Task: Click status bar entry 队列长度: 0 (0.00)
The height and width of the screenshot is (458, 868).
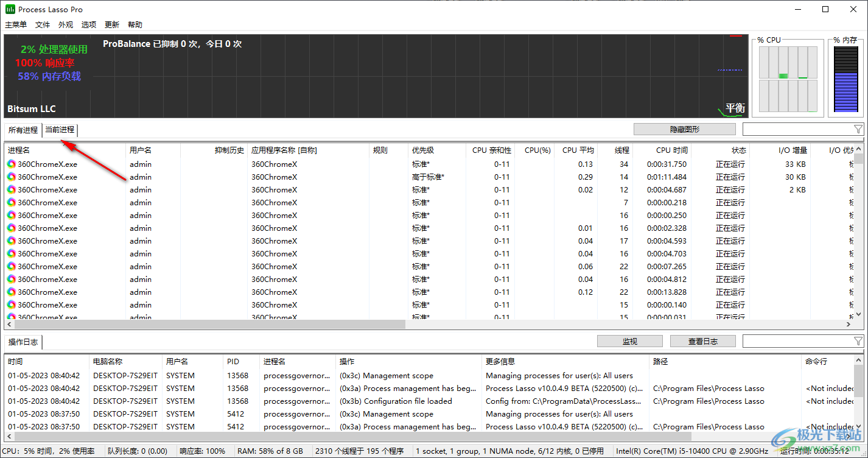Action: coord(138,451)
